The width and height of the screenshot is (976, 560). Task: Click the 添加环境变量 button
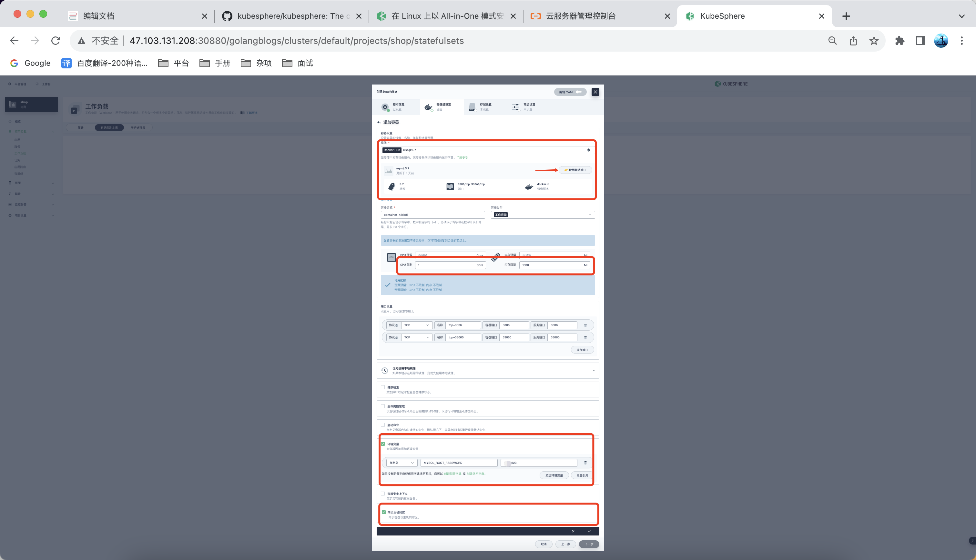(554, 475)
